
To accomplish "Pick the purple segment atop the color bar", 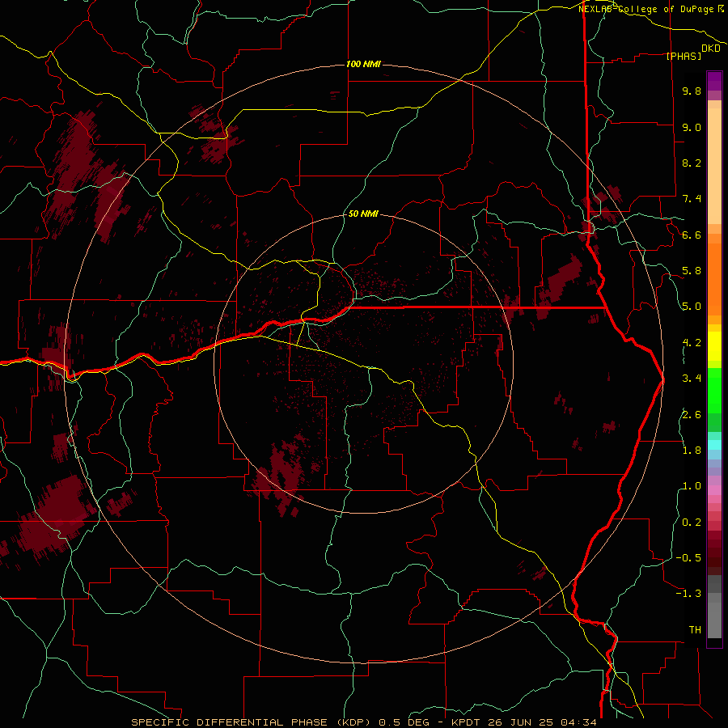I will tap(714, 81).
